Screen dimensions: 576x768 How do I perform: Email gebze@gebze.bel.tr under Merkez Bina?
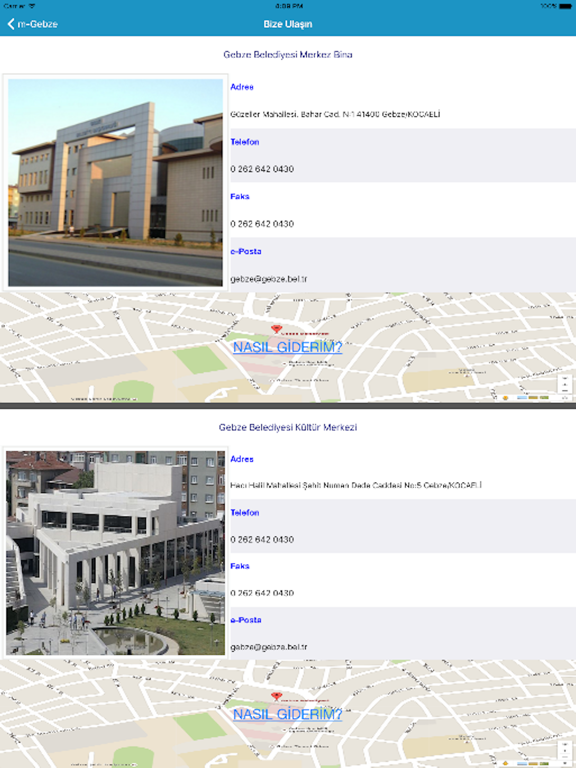pyautogui.click(x=268, y=279)
